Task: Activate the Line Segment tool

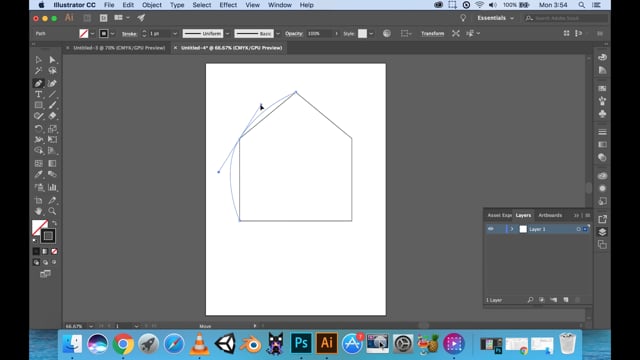Action: coord(52,94)
